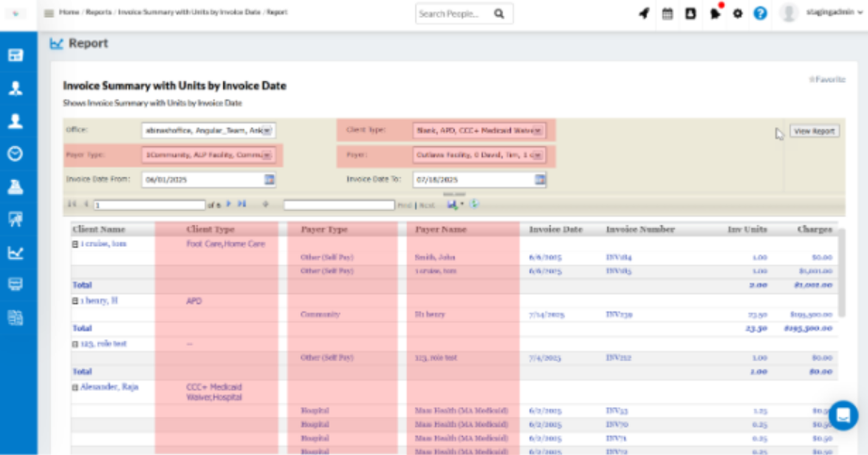Click the View Report button
Screen dimensions: 868x455
[x=813, y=131]
